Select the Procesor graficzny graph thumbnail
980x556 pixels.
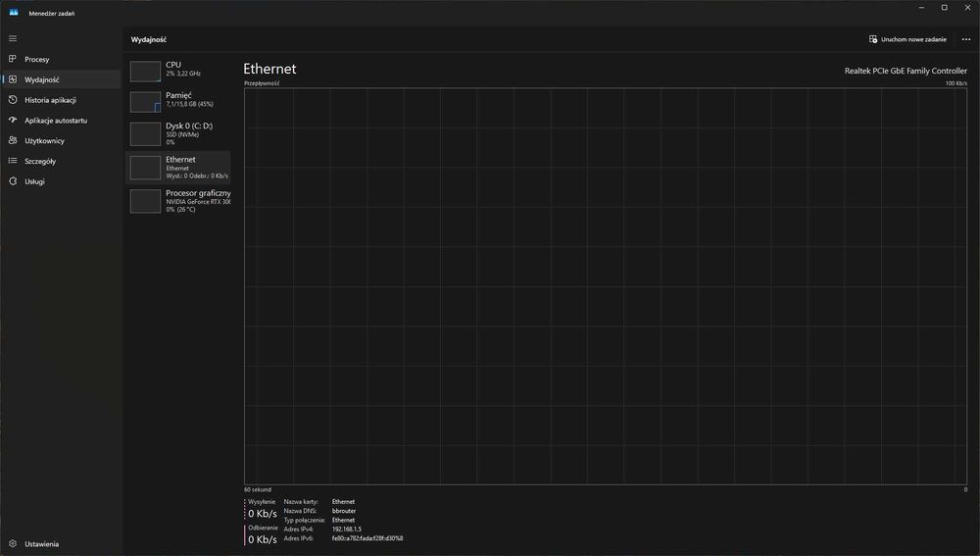coord(145,201)
